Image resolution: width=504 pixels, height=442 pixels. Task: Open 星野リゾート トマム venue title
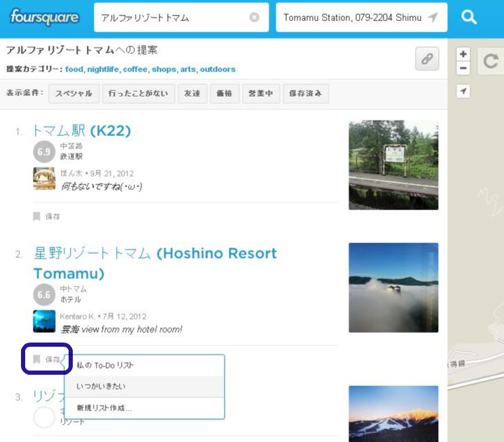coord(155,263)
